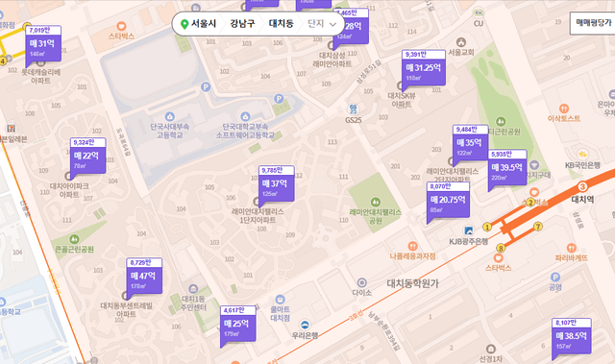Select the 매 22억 78㎡ listing marker
This screenshot has height=364, width=615.
87,156
